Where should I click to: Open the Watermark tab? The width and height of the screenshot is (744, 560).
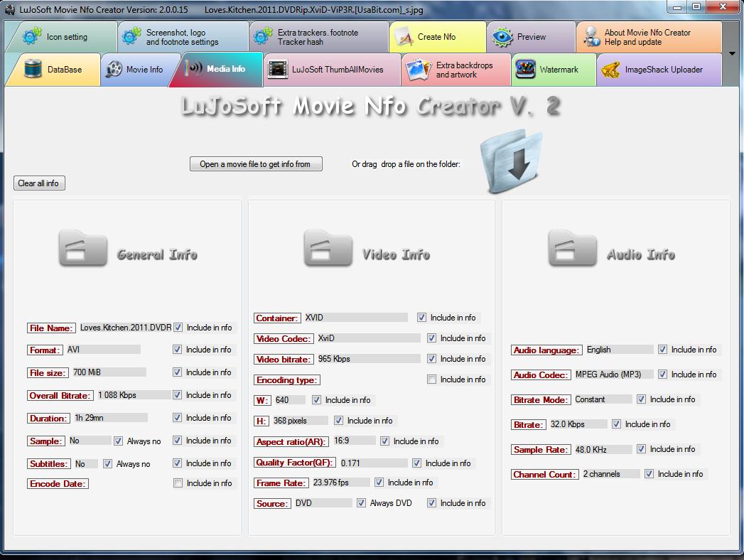(554, 70)
